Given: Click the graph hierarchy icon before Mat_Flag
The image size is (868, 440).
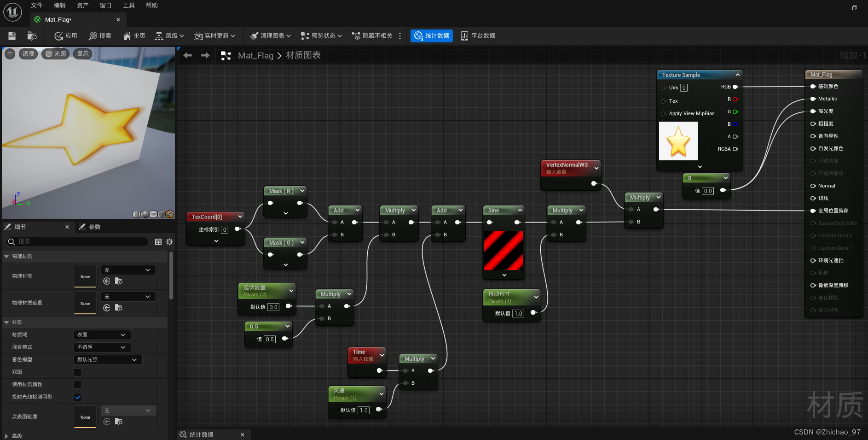Looking at the screenshot, I should [x=226, y=56].
